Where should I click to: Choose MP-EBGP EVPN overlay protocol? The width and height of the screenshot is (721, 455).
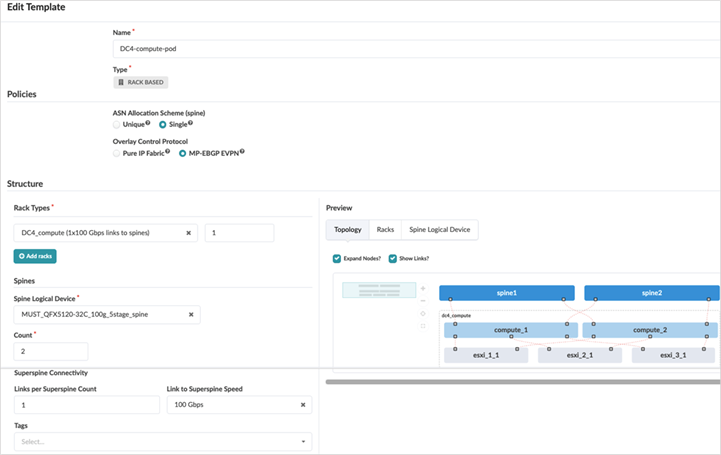(x=183, y=154)
